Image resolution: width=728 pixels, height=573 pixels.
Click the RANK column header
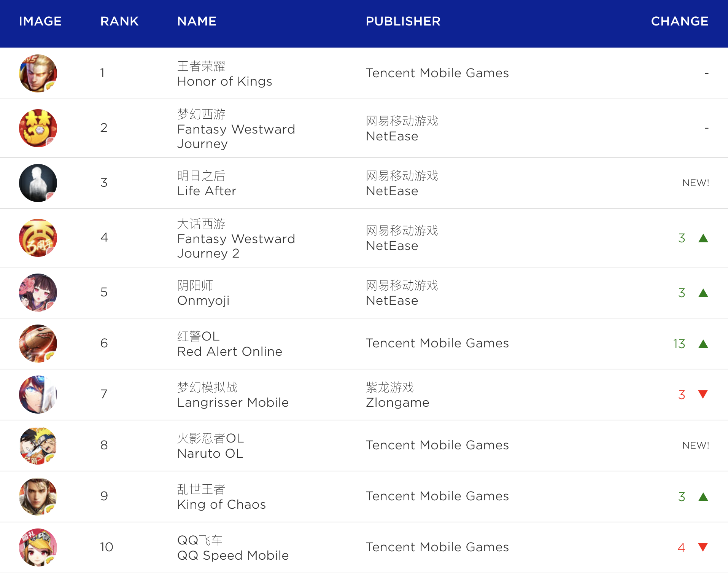click(x=119, y=21)
